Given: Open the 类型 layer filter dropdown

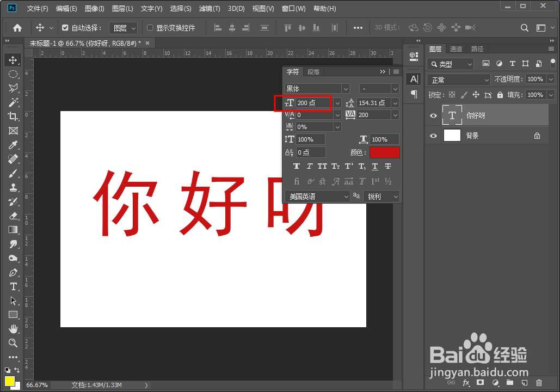Looking at the screenshot, I should pyautogui.click(x=451, y=64).
